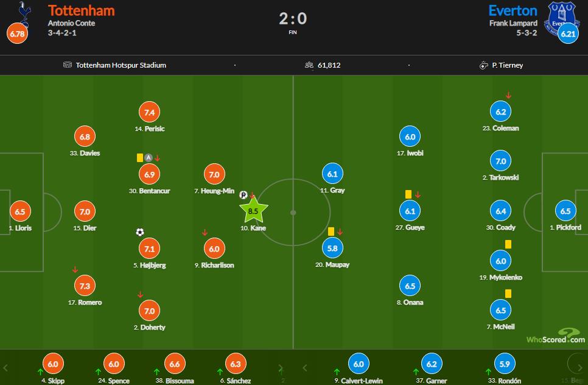Click the attendance crowd icon
This screenshot has width=588, height=385.
[x=309, y=65]
